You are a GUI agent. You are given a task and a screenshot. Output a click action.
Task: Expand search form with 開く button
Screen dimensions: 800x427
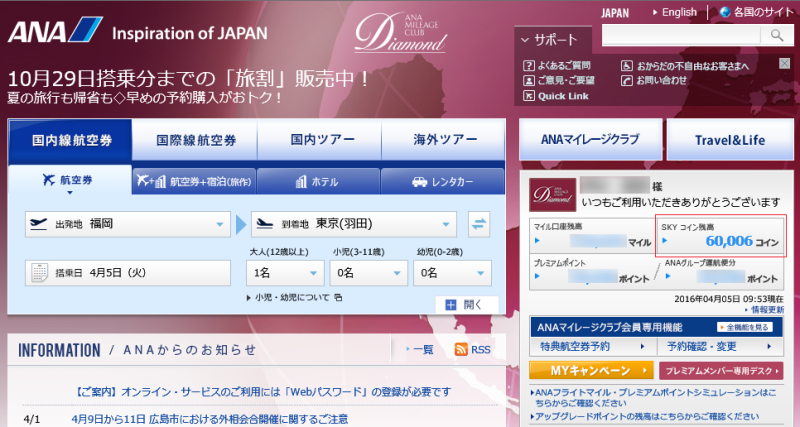pyautogui.click(x=466, y=305)
